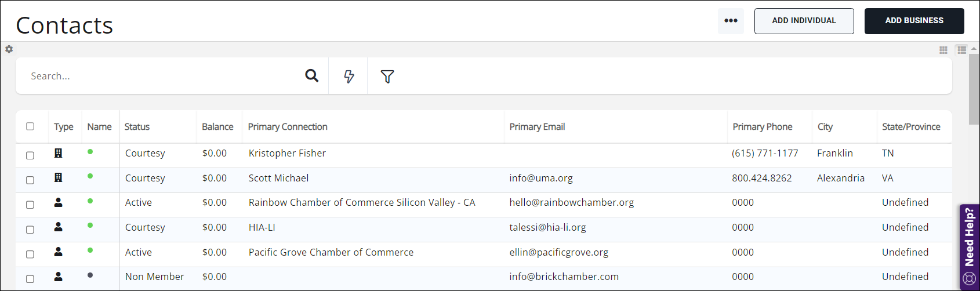Click the Primary Email column header
The image size is (980, 291).
coord(537,127)
